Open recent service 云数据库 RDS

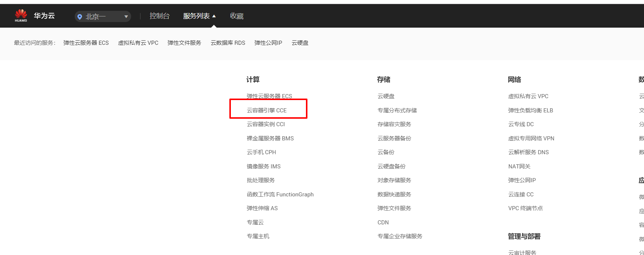228,43
